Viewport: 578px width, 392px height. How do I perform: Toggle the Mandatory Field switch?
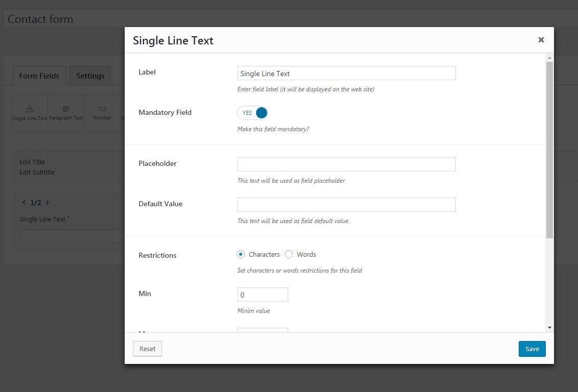pyautogui.click(x=253, y=113)
